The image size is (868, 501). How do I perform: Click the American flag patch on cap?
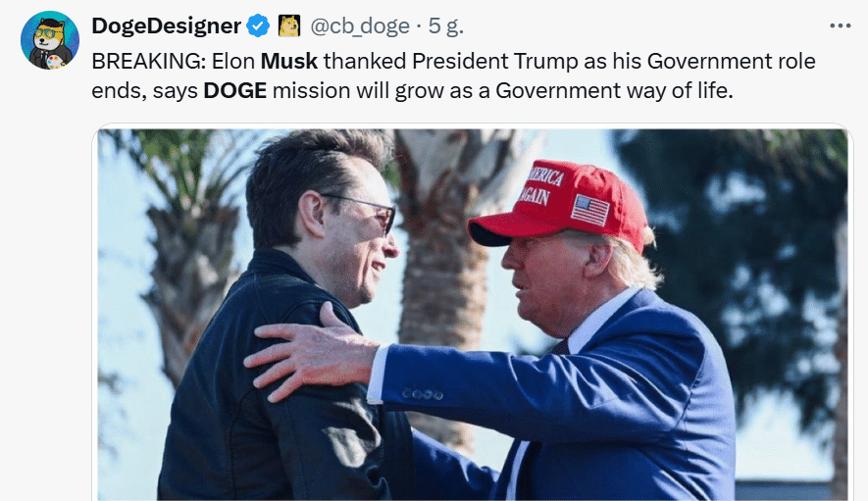coord(590,210)
